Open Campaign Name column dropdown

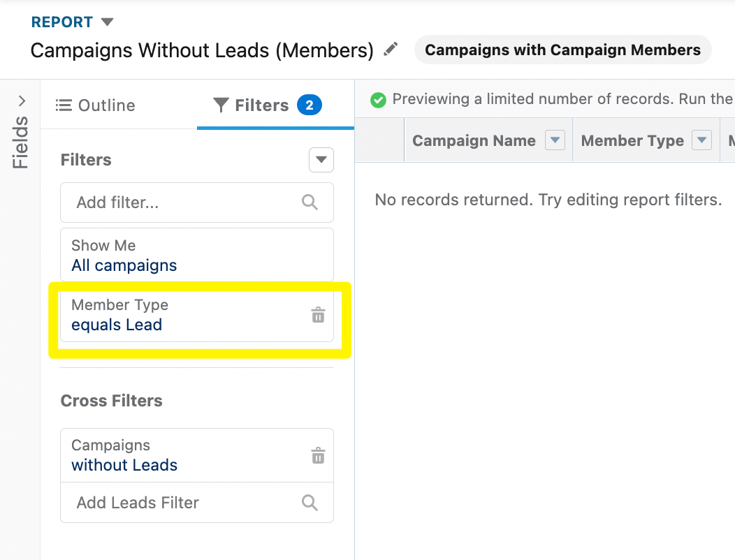pyautogui.click(x=555, y=140)
